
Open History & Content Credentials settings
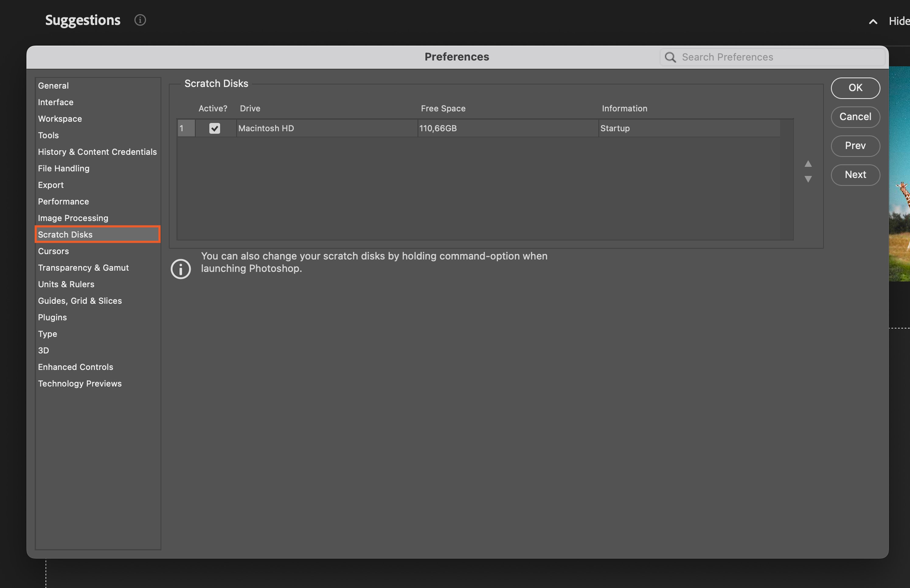coord(97,152)
